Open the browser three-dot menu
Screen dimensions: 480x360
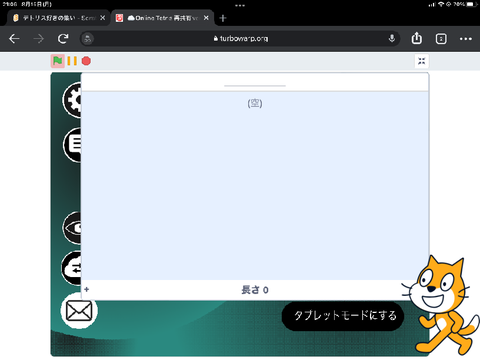[x=466, y=39]
